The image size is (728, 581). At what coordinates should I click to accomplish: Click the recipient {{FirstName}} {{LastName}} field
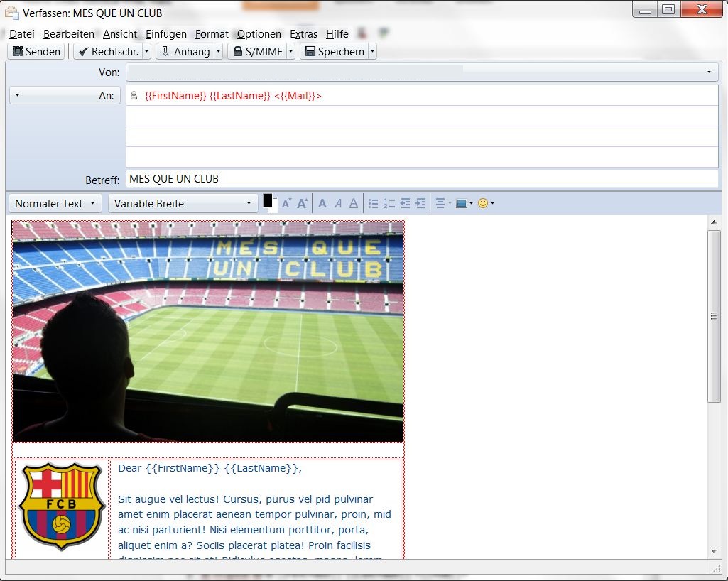[x=422, y=96]
